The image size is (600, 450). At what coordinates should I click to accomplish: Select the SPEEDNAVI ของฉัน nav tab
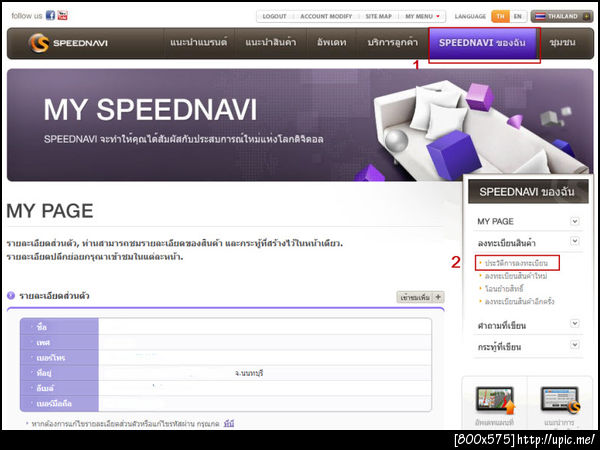[482, 43]
